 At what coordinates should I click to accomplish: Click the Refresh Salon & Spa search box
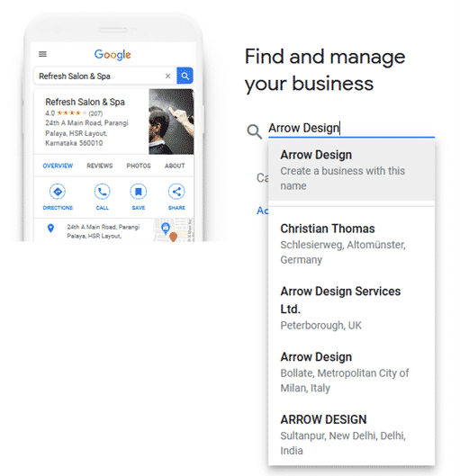104,76
